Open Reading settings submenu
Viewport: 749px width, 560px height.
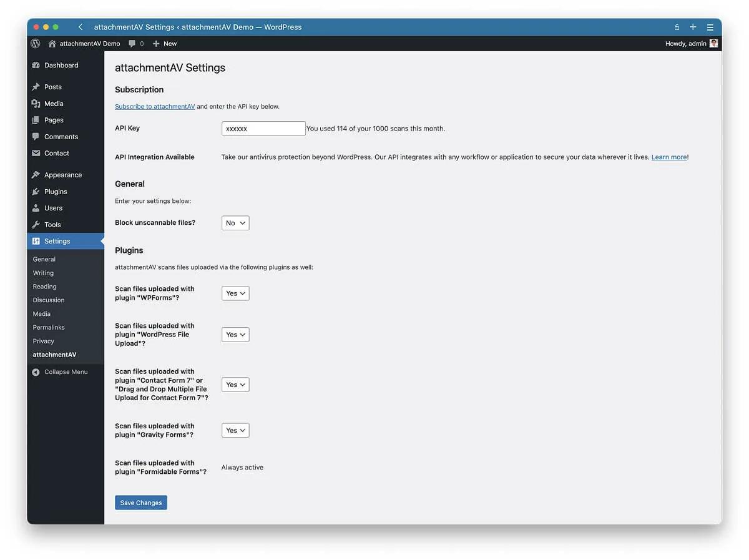[45, 287]
